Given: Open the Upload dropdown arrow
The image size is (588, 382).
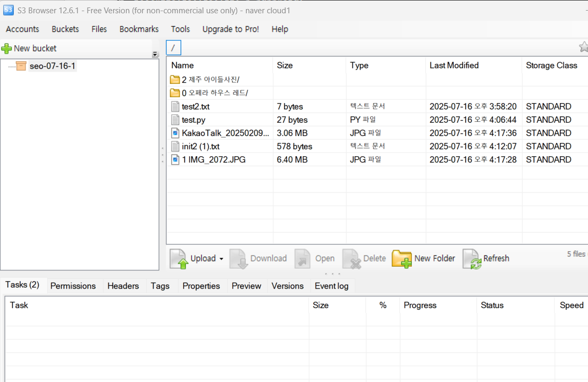Looking at the screenshot, I should (221, 259).
